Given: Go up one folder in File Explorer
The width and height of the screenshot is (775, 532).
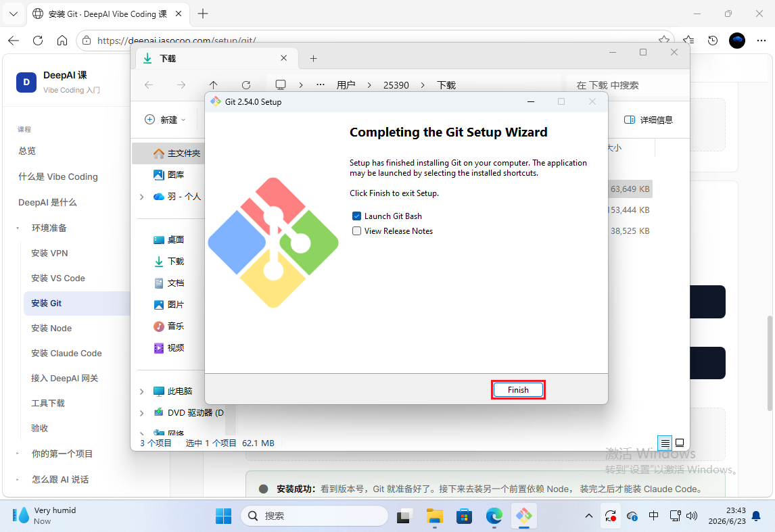Looking at the screenshot, I should point(214,85).
